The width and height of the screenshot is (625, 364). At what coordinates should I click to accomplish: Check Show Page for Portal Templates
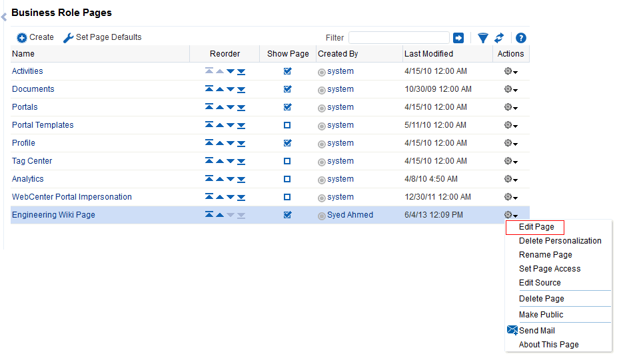click(287, 125)
